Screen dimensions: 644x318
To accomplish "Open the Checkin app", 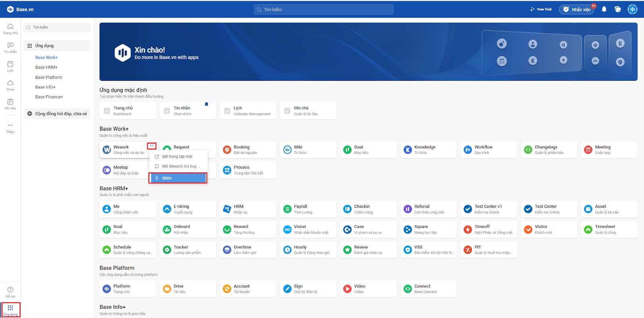I will point(368,209).
